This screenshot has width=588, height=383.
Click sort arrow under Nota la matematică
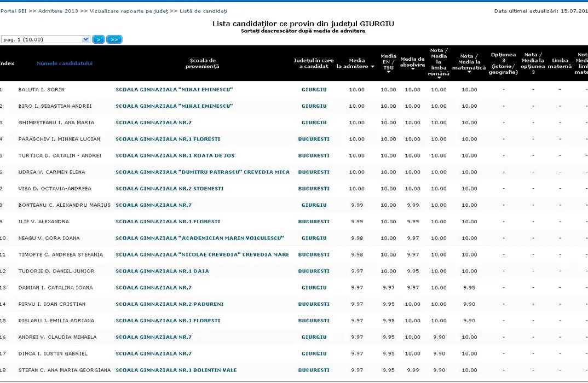click(x=469, y=72)
